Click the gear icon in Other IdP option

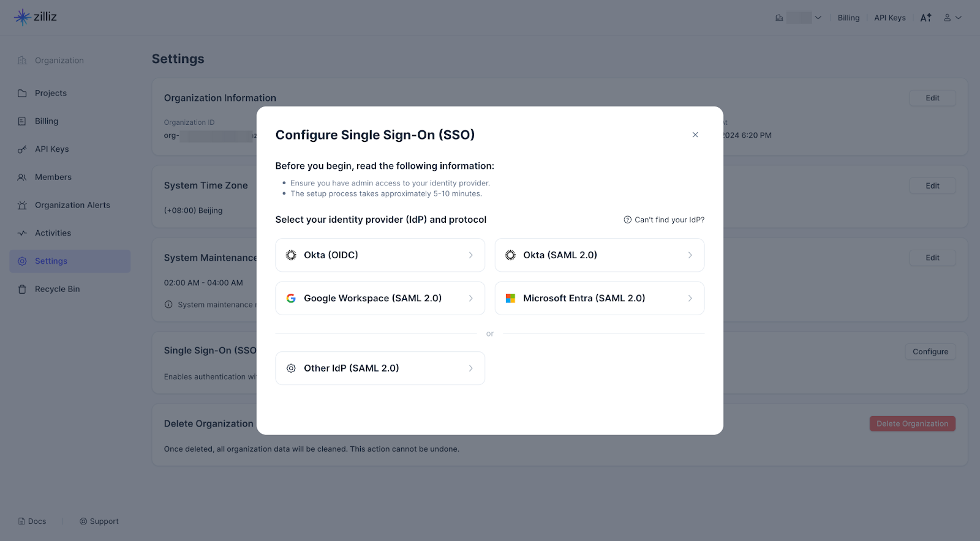click(291, 368)
